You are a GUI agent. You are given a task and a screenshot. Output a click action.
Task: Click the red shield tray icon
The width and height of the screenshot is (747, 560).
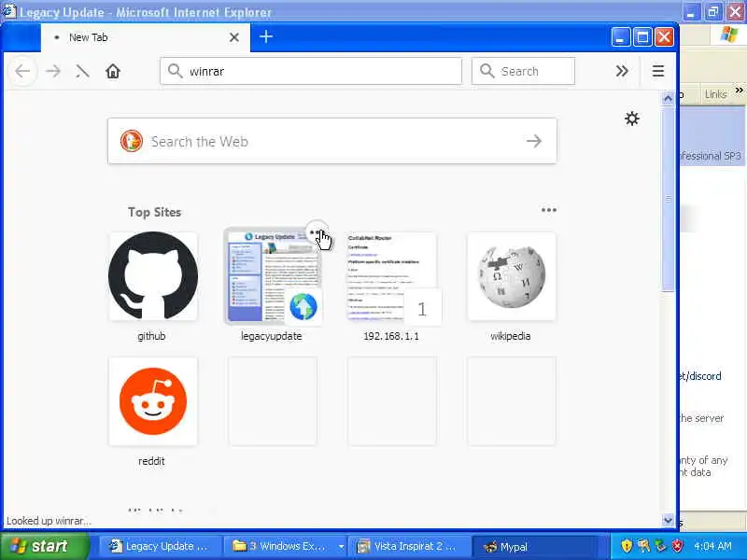tap(677, 546)
